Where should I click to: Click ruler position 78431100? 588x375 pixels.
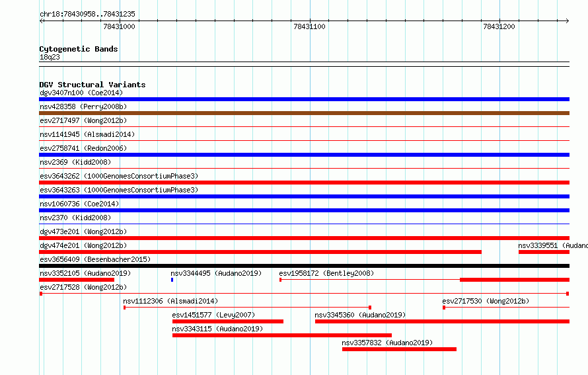[x=309, y=26]
